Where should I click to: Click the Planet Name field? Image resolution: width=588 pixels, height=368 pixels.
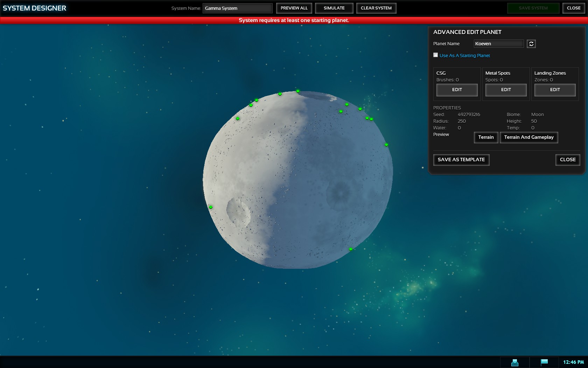coord(498,44)
